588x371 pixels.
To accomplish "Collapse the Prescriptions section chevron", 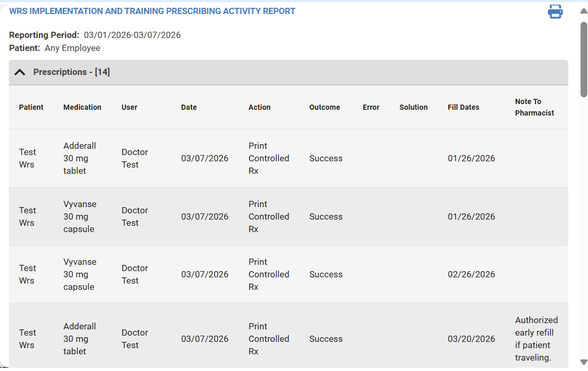I will [x=20, y=72].
